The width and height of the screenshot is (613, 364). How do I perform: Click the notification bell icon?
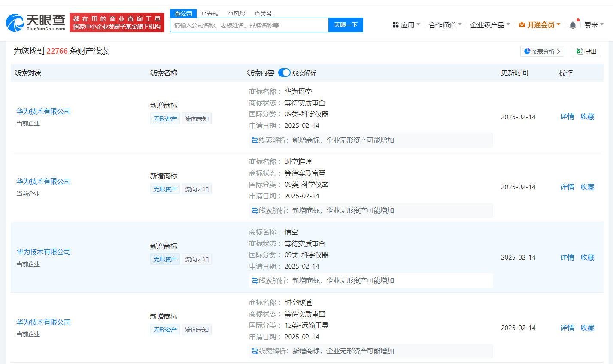tap(573, 25)
